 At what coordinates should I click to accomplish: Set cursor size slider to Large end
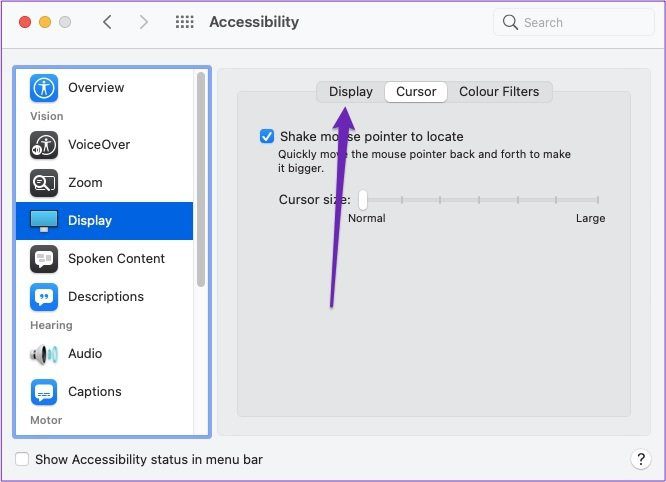[x=598, y=200]
